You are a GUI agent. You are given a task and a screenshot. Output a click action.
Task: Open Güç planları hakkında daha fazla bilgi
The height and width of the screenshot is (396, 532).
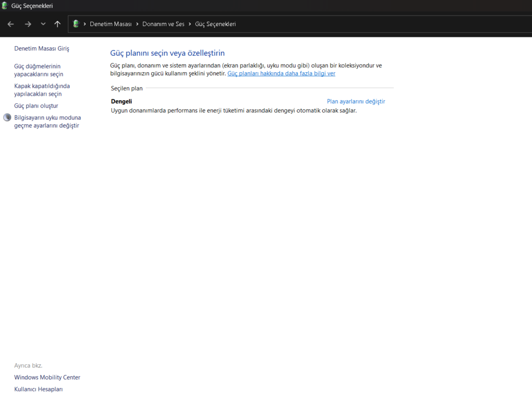pos(281,74)
